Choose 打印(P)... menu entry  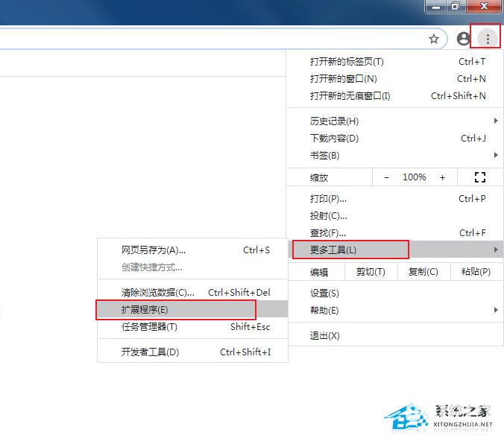395,199
